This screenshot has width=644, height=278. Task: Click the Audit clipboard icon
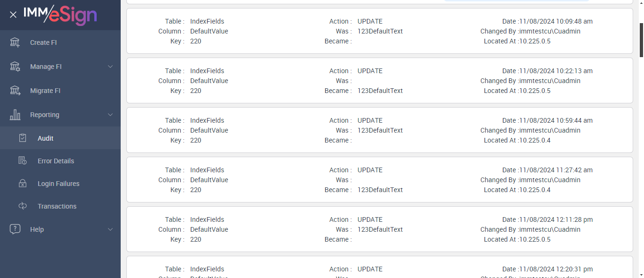point(23,138)
